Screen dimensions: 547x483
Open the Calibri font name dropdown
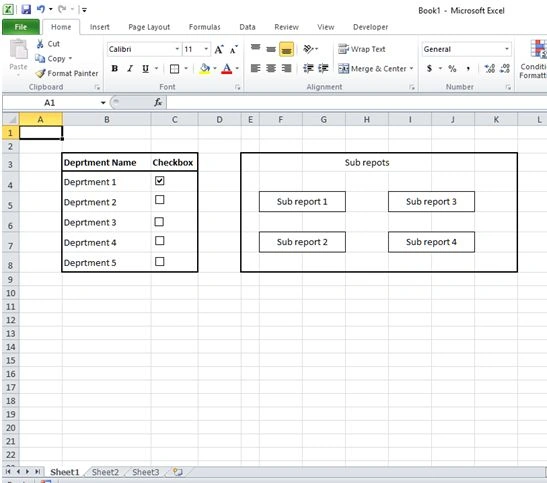tap(177, 49)
